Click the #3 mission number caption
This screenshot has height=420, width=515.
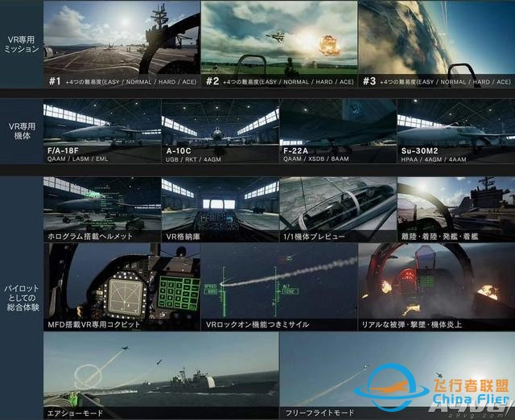(369, 81)
